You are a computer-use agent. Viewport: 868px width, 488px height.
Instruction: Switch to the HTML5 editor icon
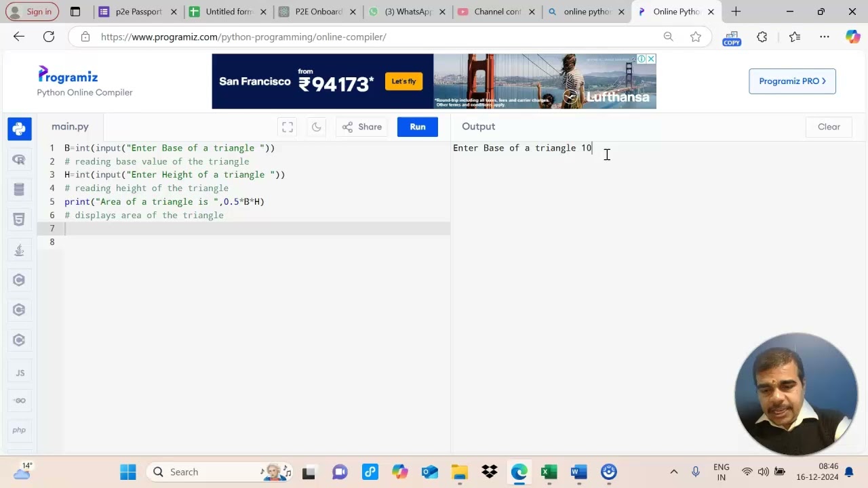pyautogui.click(x=19, y=220)
